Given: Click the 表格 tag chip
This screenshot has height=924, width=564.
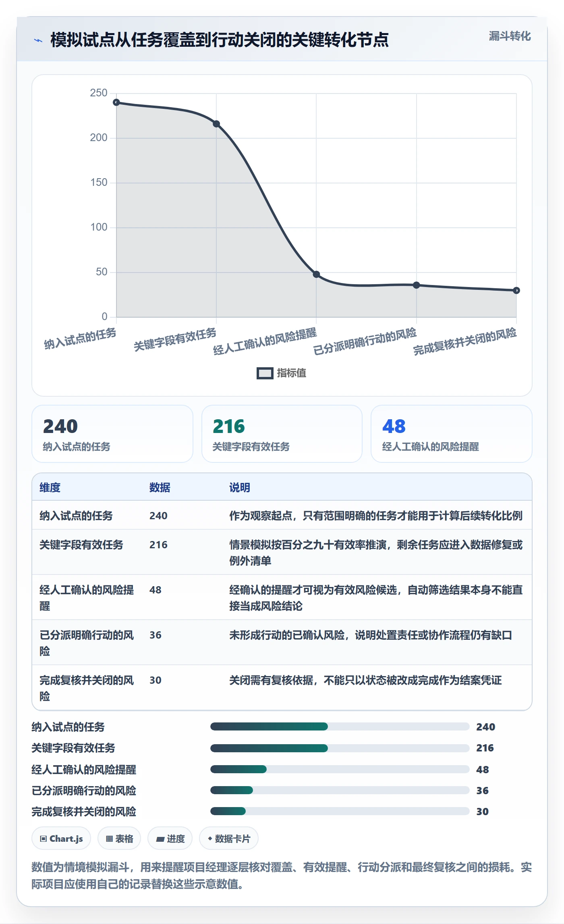Looking at the screenshot, I should coord(119,839).
